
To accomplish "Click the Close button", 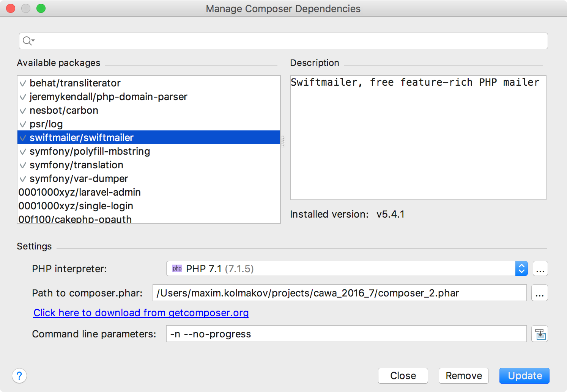I will click(x=403, y=376).
